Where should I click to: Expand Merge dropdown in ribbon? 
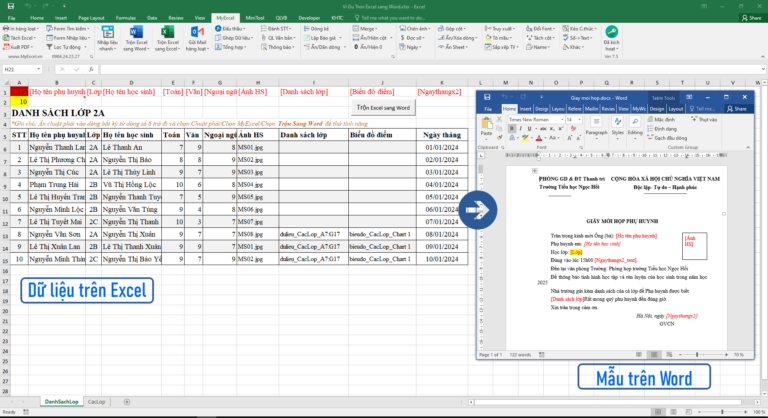pyautogui.click(x=377, y=29)
